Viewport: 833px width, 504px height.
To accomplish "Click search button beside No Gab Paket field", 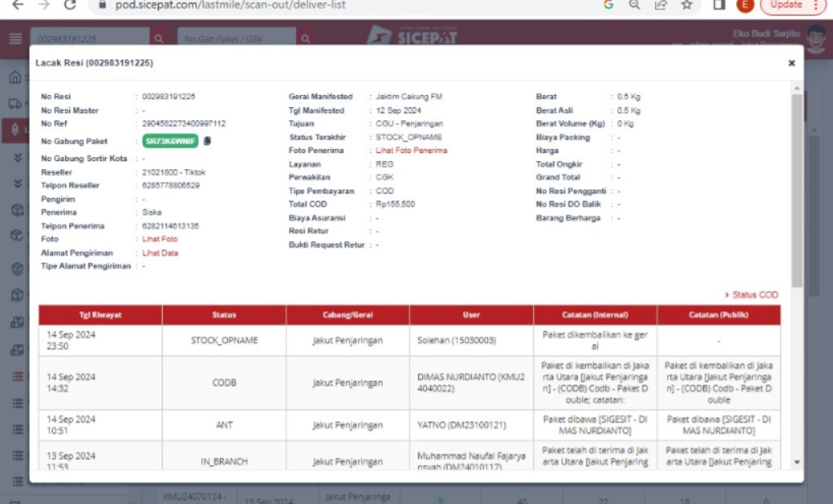I will tap(306, 39).
